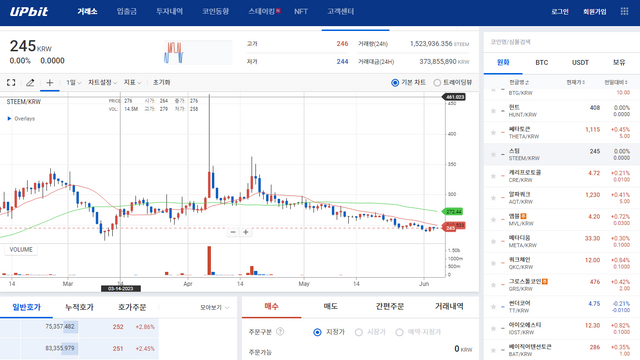640x360 pixels.
Task: Switch to the 매도 tab
Action: 331,306
